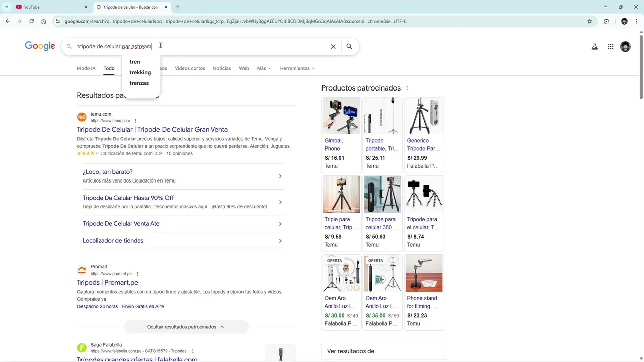Screen dimensions: 644x362
Task: Go to browser home page
Action: 44,21
